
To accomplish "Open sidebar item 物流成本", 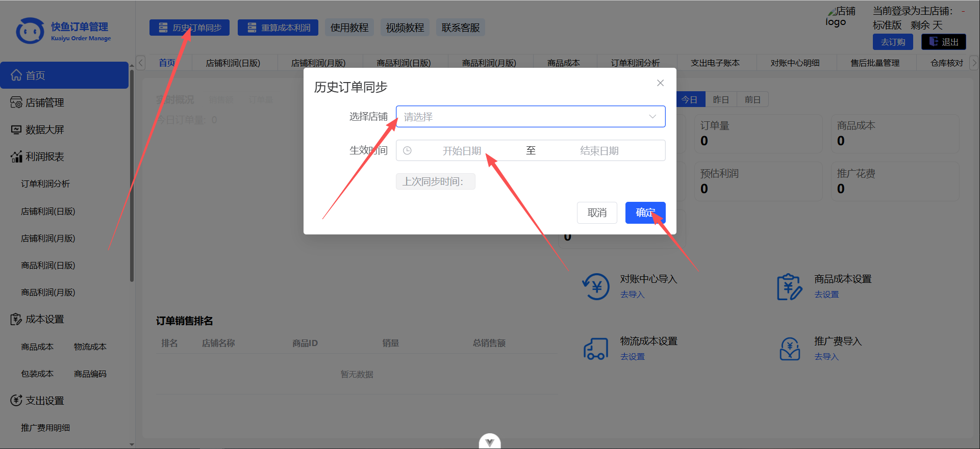I will click(90, 347).
